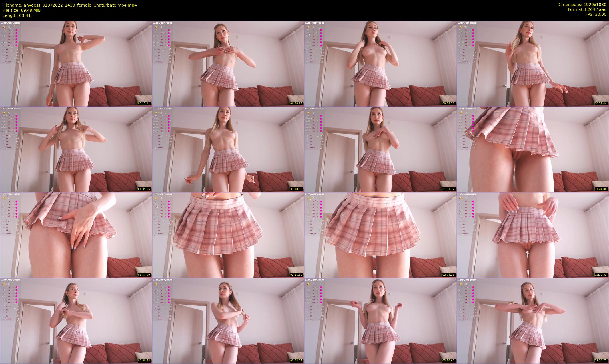
Task: Pick the frame stamped 01:44.88
Action: coord(533,149)
